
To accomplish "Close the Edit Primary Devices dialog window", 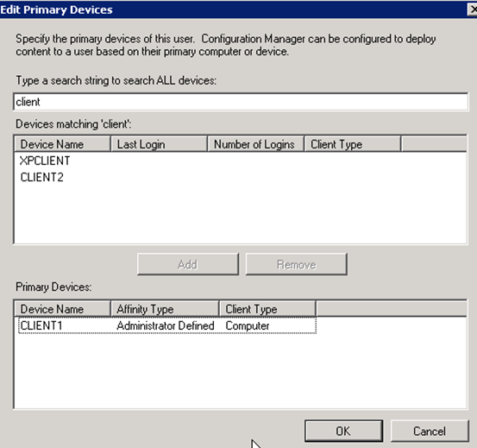I will point(473,9).
